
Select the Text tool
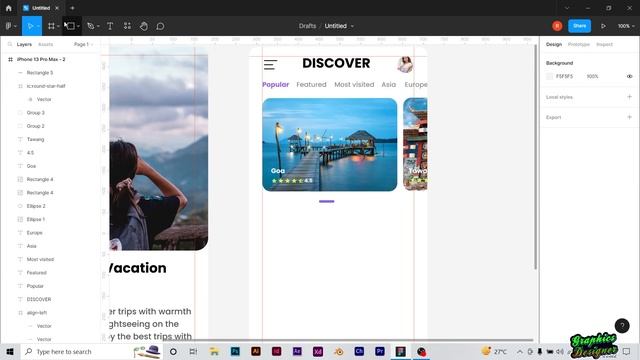click(110, 26)
